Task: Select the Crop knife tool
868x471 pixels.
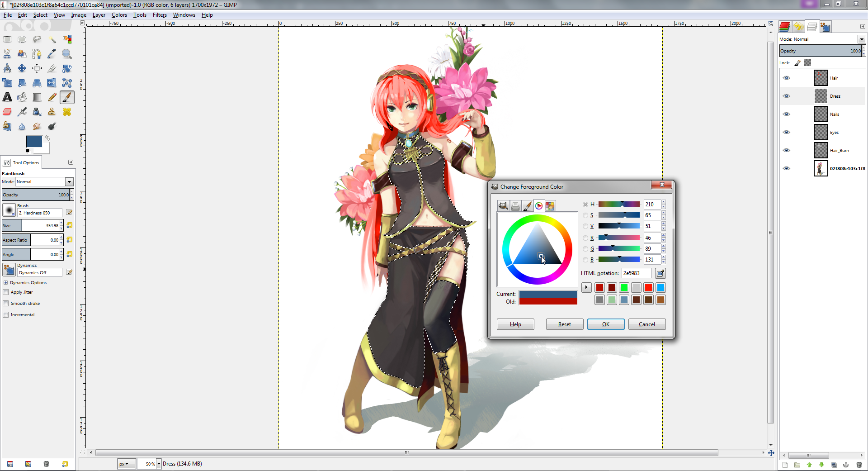Action: pos(52,68)
